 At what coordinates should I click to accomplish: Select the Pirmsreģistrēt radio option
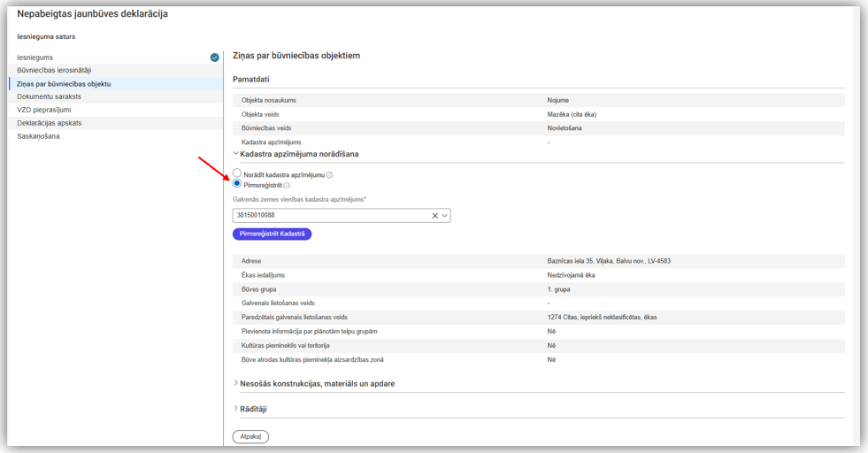(237, 184)
